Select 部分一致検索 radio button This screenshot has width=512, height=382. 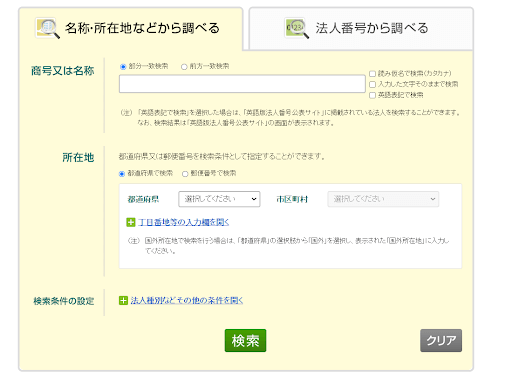[123, 67]
